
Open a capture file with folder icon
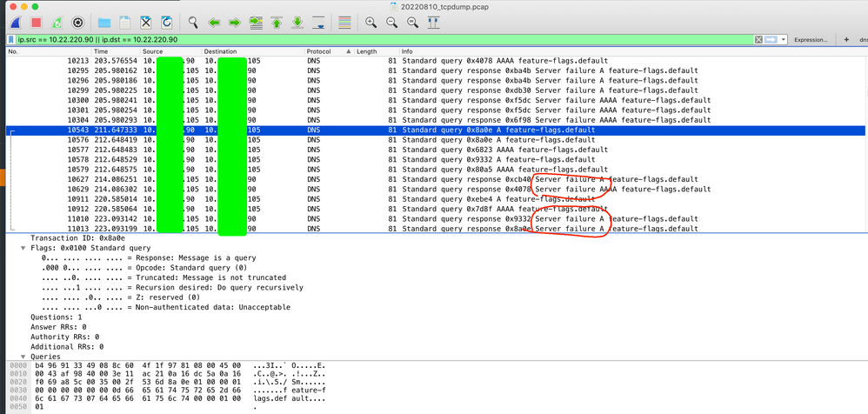click(104, 23)
